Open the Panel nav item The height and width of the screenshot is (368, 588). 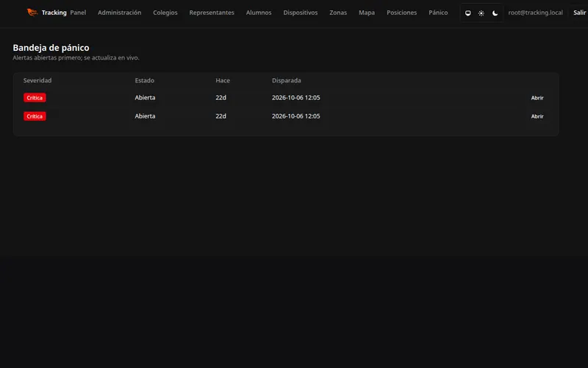pyautogui.click(x=78, y=13)
